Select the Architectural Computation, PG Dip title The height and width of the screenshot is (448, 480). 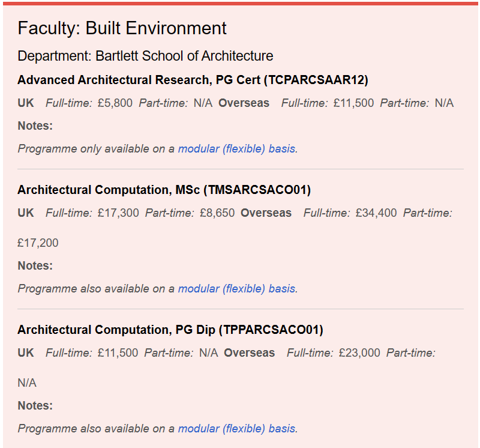coord(170,330)
